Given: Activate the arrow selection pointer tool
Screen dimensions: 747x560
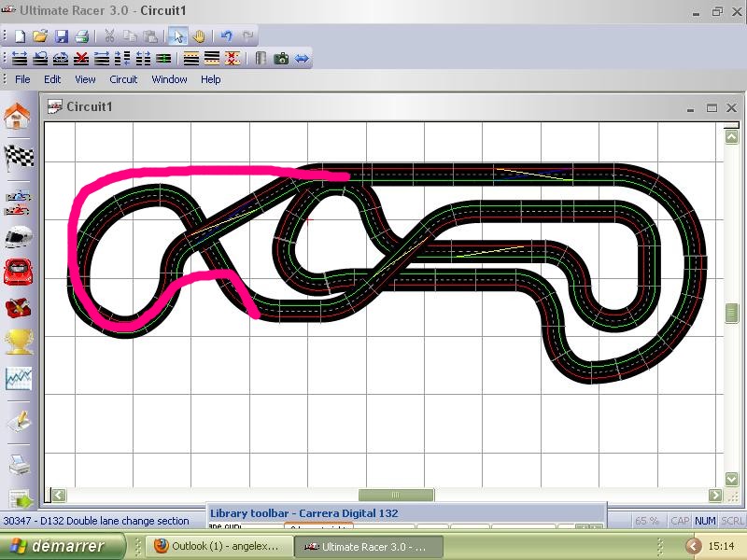Looking at the screenshot, I should 177,36.
